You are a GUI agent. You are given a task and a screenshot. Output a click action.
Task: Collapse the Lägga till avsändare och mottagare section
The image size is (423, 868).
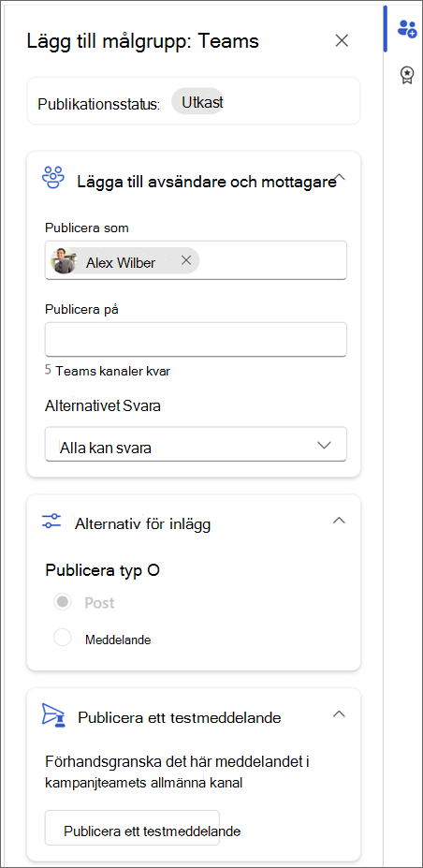pos(341,178)
